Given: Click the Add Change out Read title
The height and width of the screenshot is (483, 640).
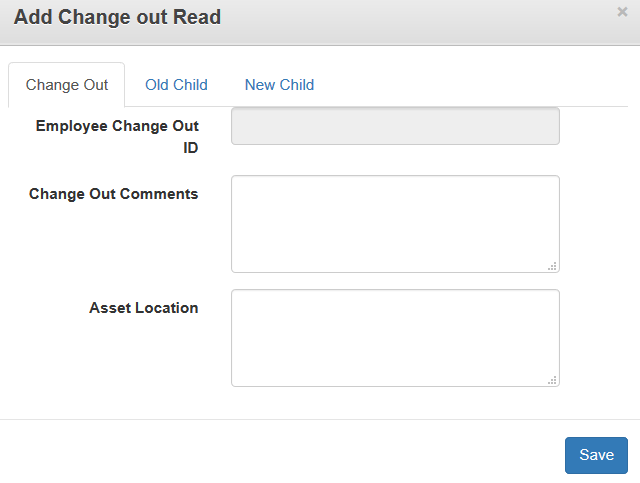Looking at the screenshot, I should tap(117, 17).
